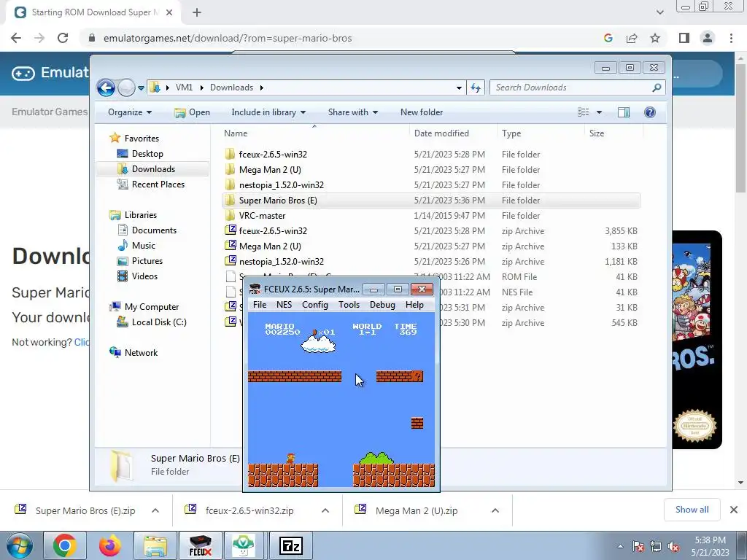The width and height of the screenshot is (747, 560).
Task: Open the address bar history dropdown
Action: pos(459,88)
